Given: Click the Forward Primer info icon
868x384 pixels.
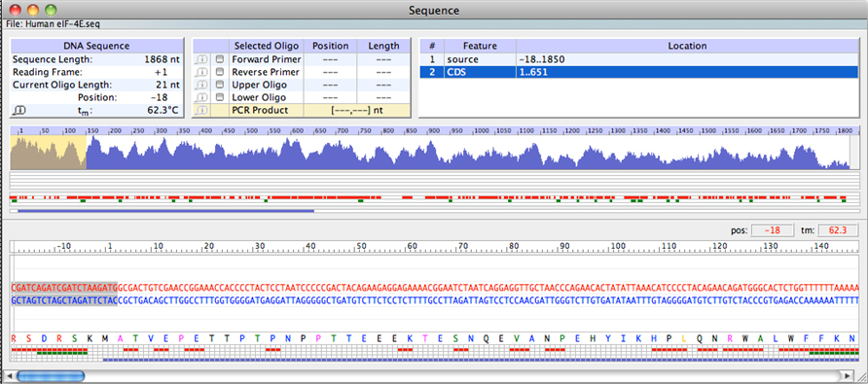Looking at the screenshot, I should (202, 59).
